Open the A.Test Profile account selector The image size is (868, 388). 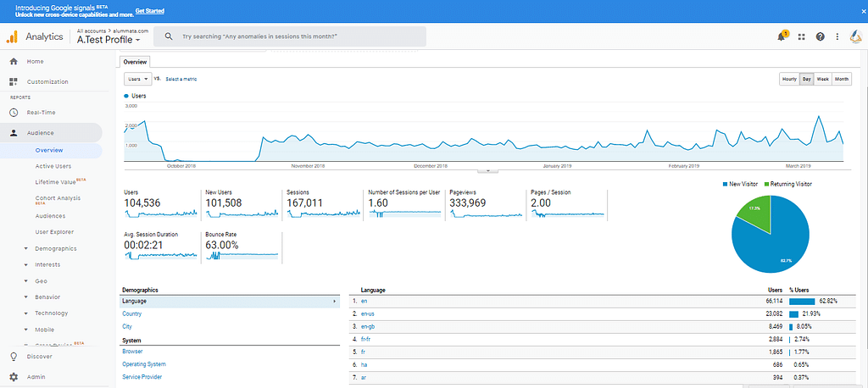click(x=108, y=40)
